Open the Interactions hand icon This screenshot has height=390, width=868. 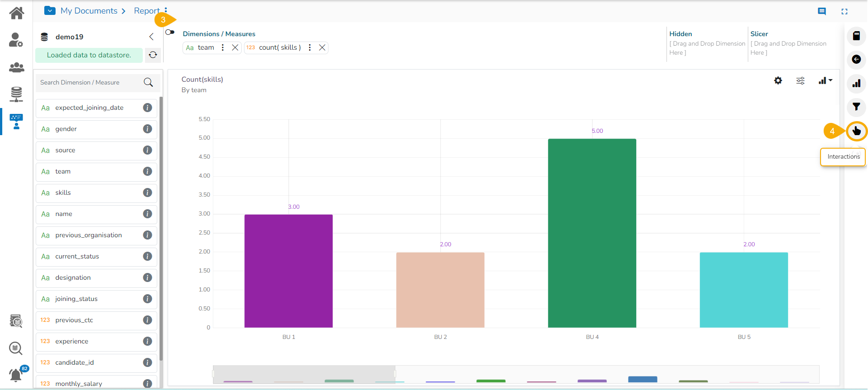click(x=856, y=131)
